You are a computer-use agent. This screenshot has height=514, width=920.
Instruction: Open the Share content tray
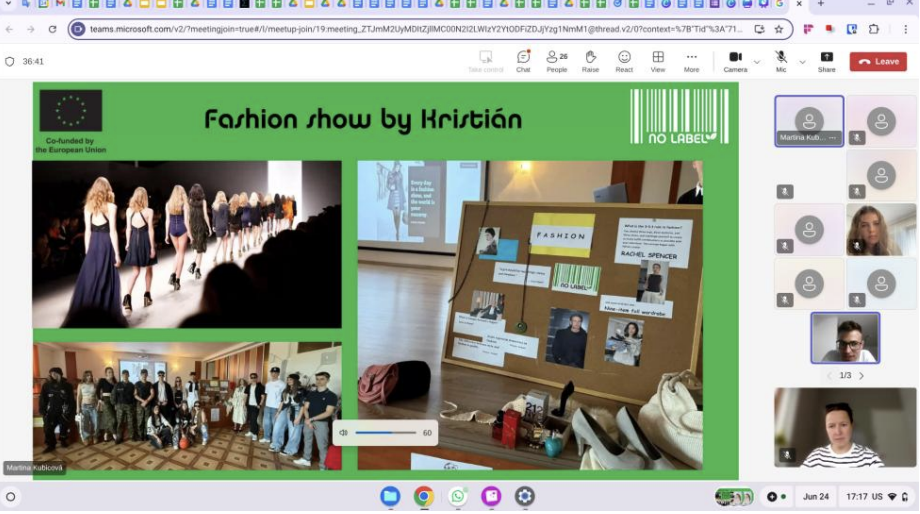(x=826, y=61)
